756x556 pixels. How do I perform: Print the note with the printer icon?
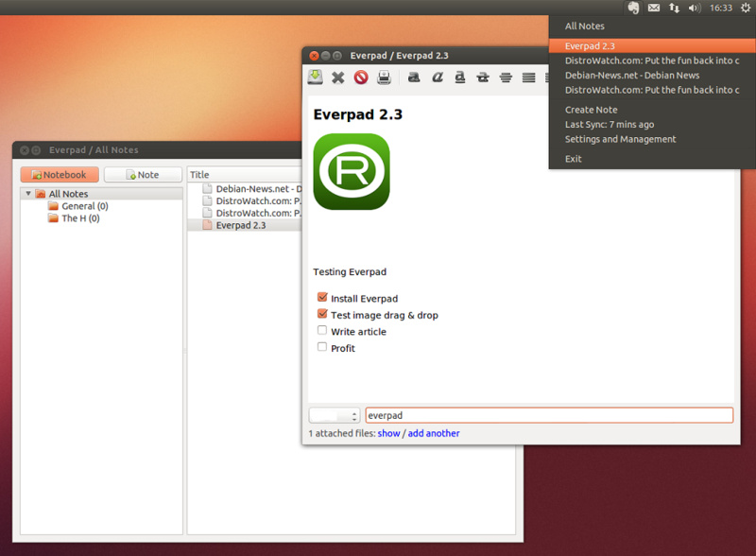tap(385, 78)
